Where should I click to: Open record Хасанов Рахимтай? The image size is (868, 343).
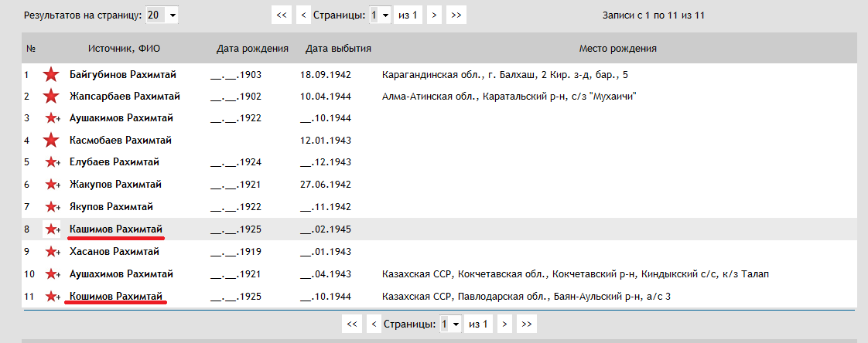114,253
